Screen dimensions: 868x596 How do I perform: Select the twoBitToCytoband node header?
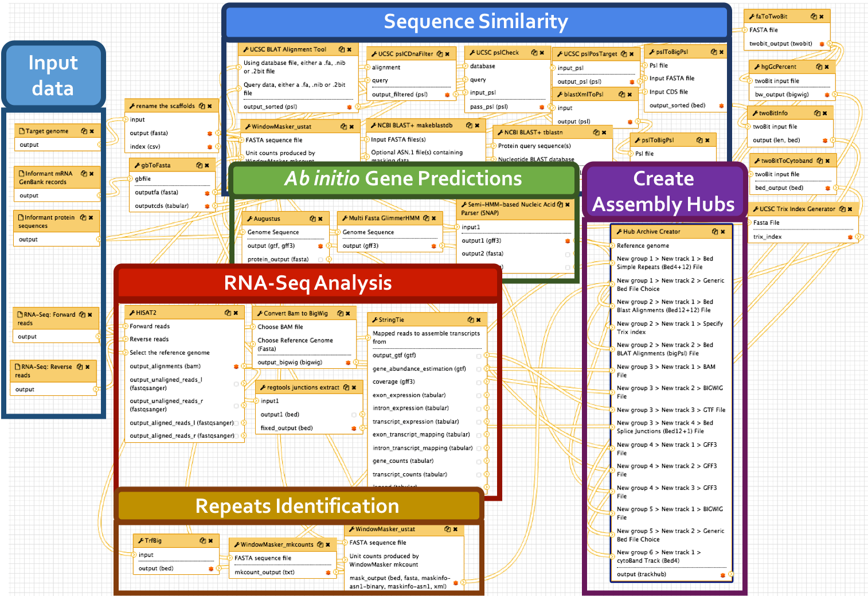(x=793, y=161)
